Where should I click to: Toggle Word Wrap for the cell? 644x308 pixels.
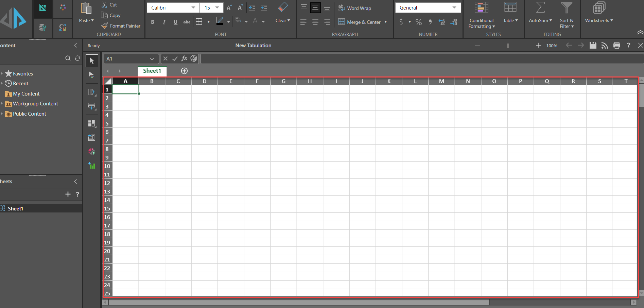(x=354, y=8)
